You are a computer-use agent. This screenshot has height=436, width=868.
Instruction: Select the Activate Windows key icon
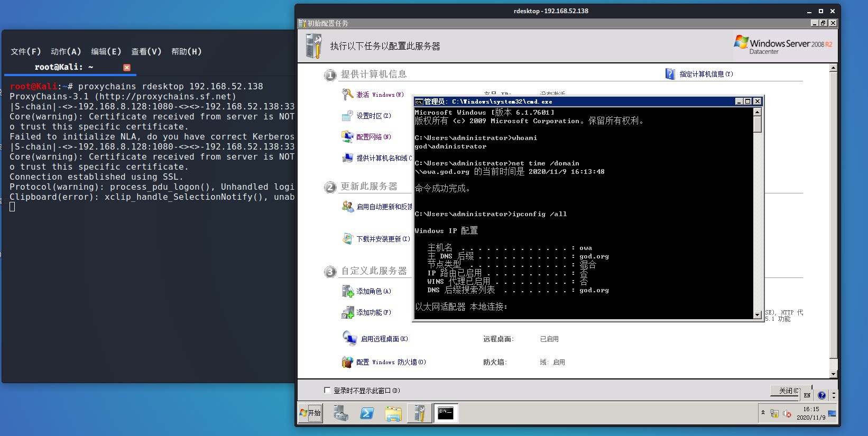pyautogui.click(x=347, y=94)
